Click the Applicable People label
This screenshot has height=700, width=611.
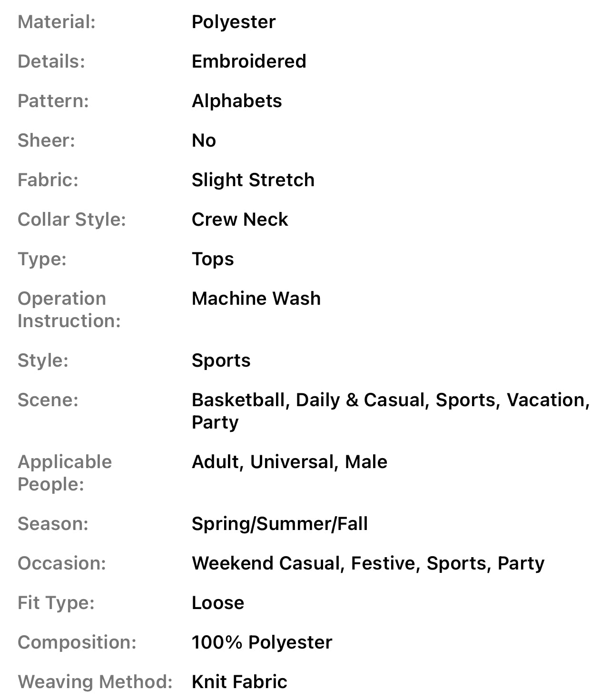coord(65,473)
